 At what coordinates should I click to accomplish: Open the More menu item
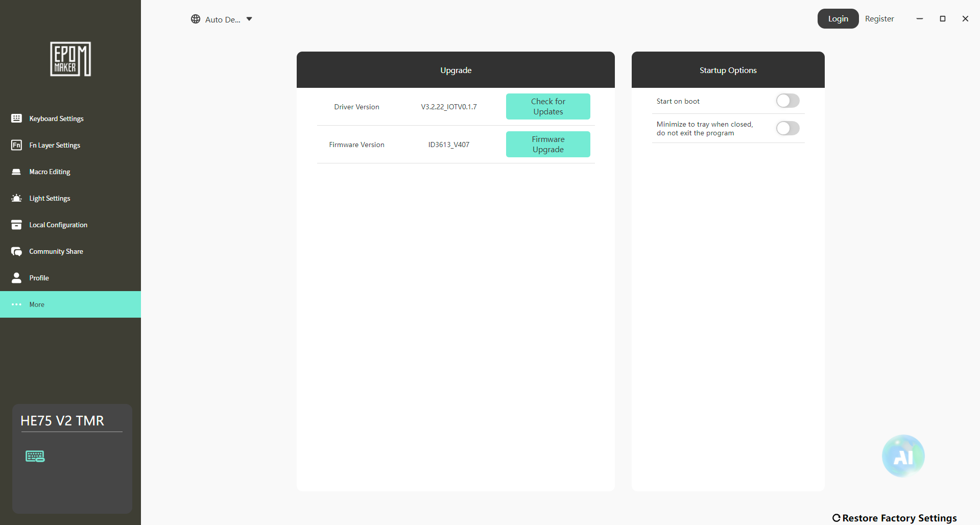(70, 304)
